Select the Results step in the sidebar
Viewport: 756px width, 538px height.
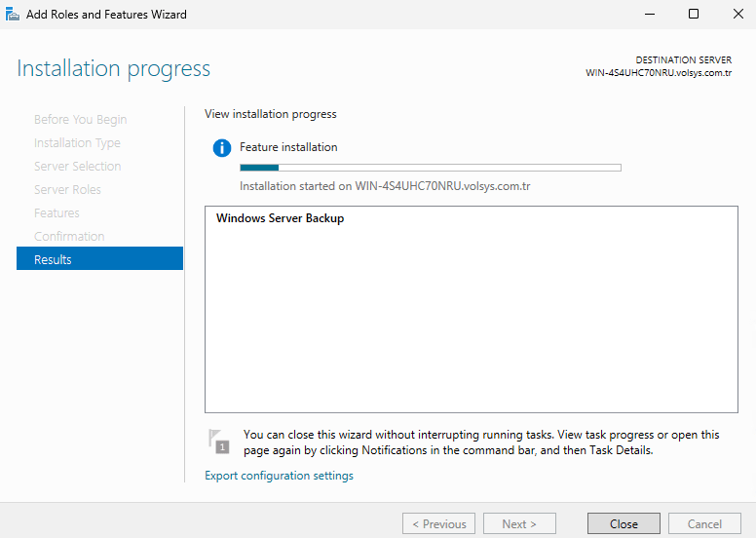pos(99,259)
